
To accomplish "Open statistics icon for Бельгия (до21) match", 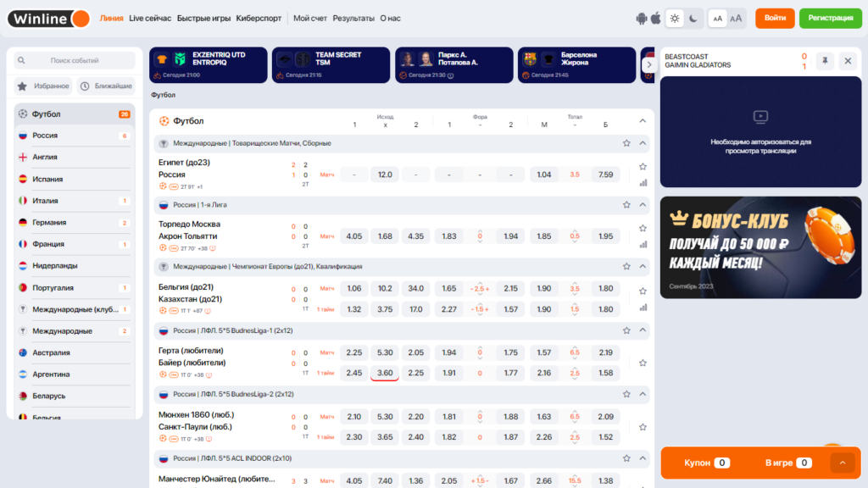I will click(x=643, y=308).
